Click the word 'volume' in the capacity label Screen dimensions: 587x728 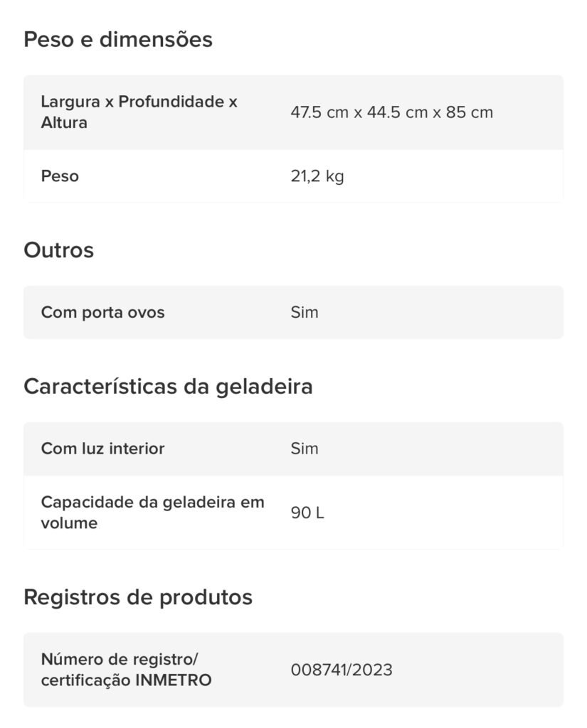click(69, 523)
